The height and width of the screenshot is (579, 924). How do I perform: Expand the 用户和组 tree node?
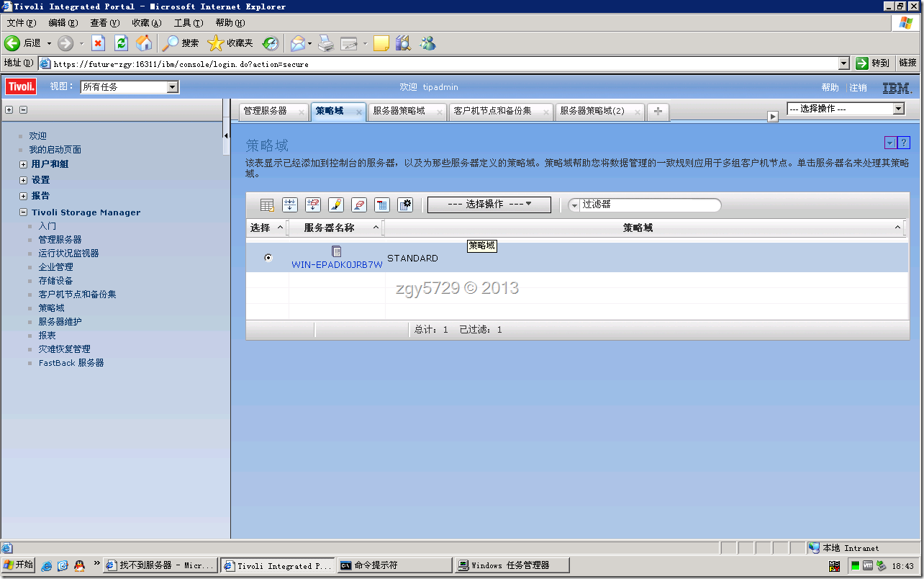pos(24,164)
